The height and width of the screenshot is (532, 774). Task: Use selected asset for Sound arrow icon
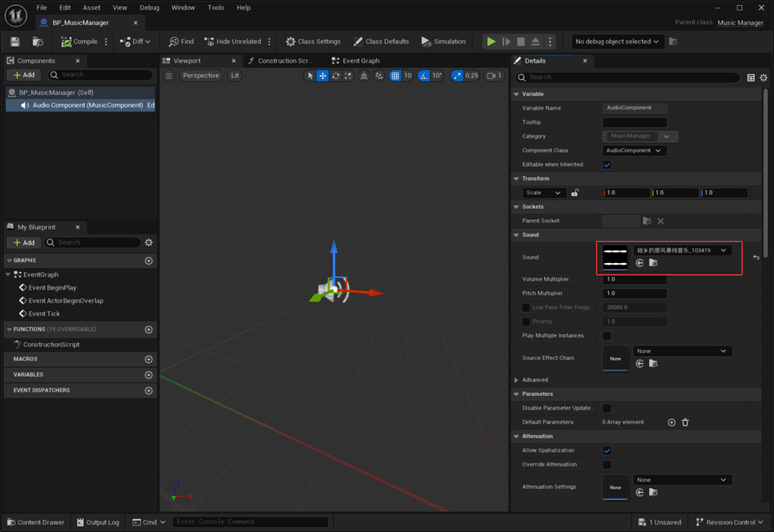(639, 263)
